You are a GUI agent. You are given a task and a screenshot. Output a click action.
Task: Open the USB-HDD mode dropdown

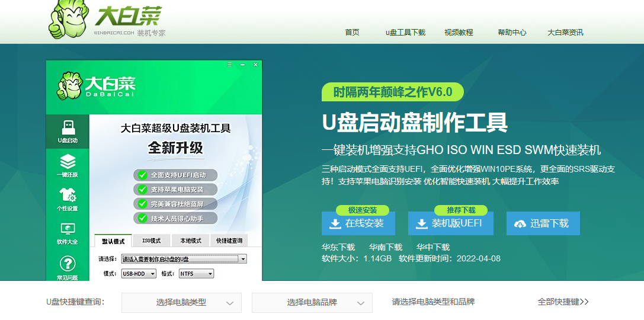(x=138, y=274)
